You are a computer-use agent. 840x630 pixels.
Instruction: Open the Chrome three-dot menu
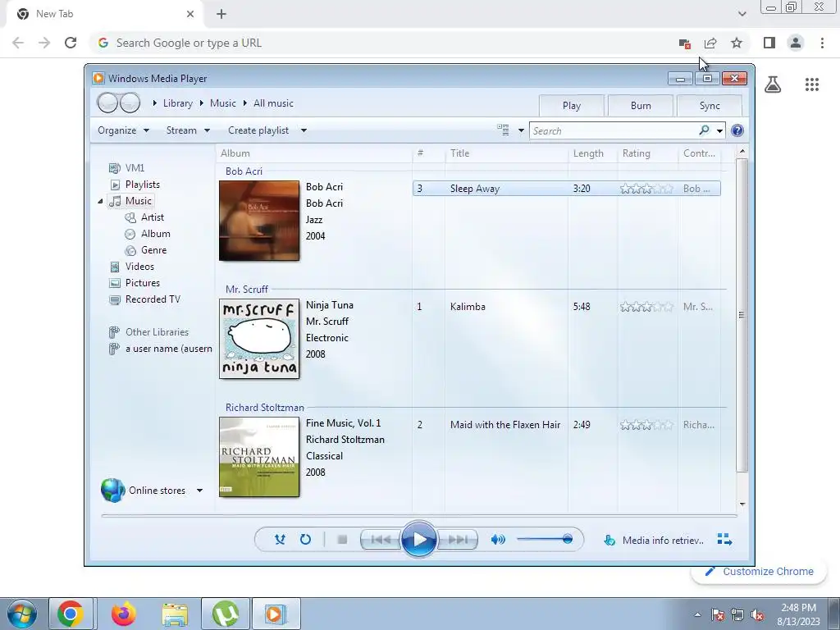822,43
